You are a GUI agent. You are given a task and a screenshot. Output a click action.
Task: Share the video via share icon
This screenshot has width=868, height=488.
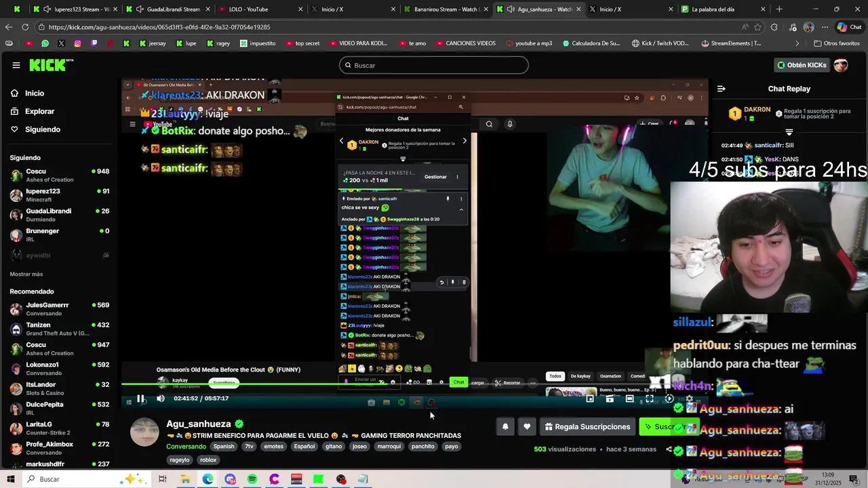click(669, 449)
